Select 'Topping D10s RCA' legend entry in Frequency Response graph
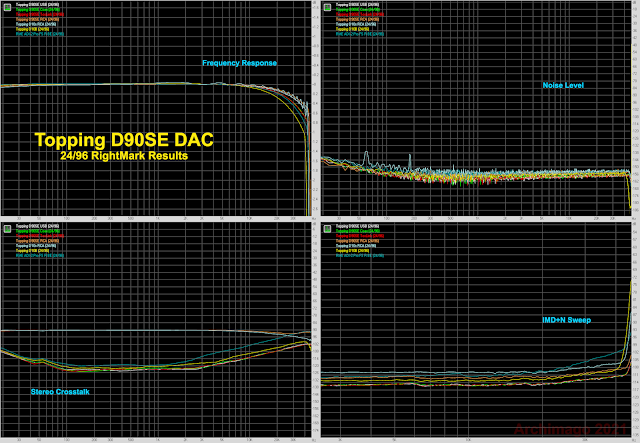The height and width of the screenshot is (443, 640). point(36,24)
